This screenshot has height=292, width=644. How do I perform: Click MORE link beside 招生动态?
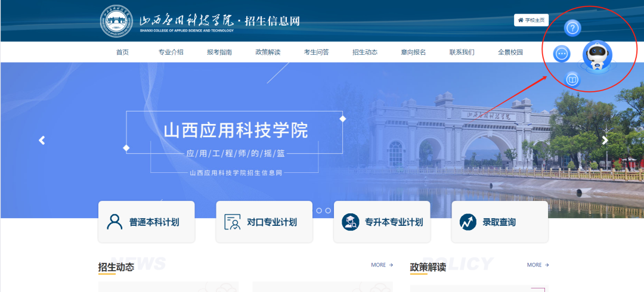pos(382,265)
